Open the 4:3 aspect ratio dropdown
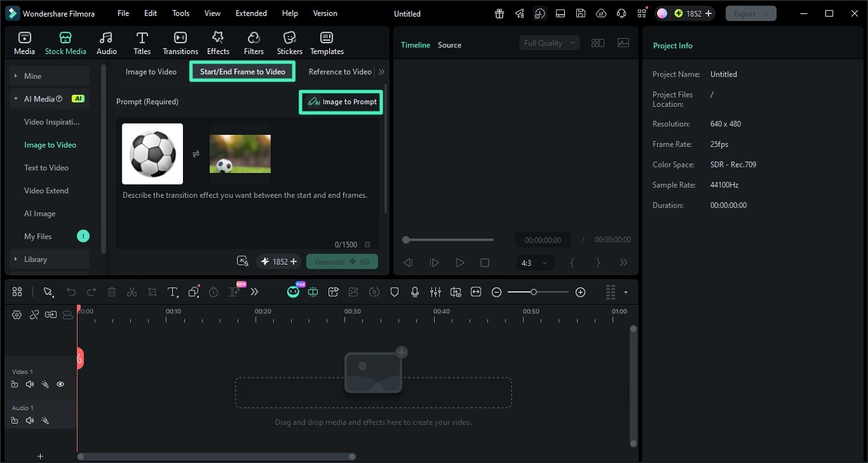Viewport: 868px width, 463px height. pyautogui.click(x=535, y=263)
